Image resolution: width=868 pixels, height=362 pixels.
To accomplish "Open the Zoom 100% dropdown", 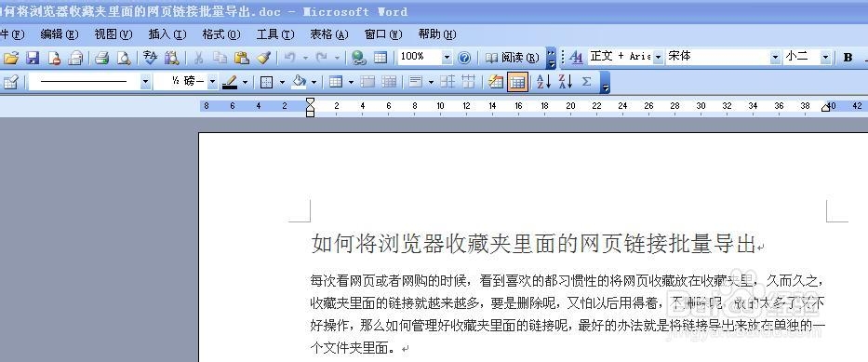I will (x=447, y=57).
